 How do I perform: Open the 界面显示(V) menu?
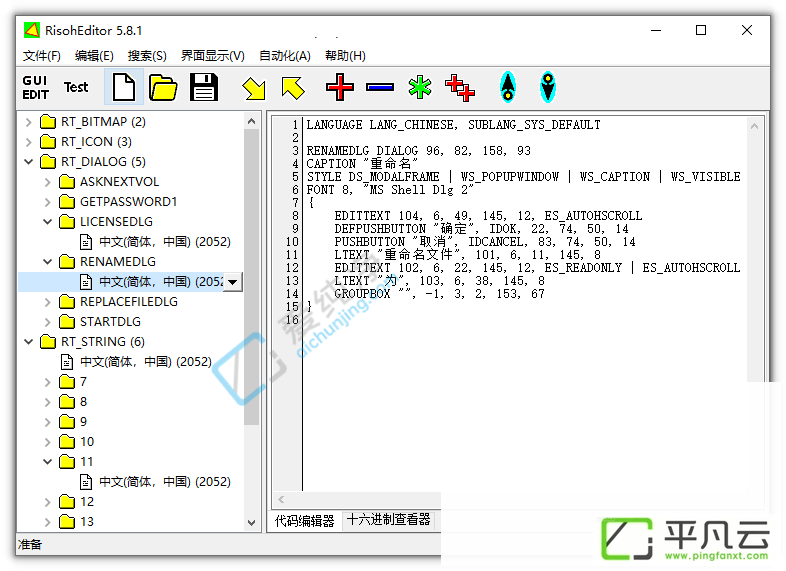(213, 56)
